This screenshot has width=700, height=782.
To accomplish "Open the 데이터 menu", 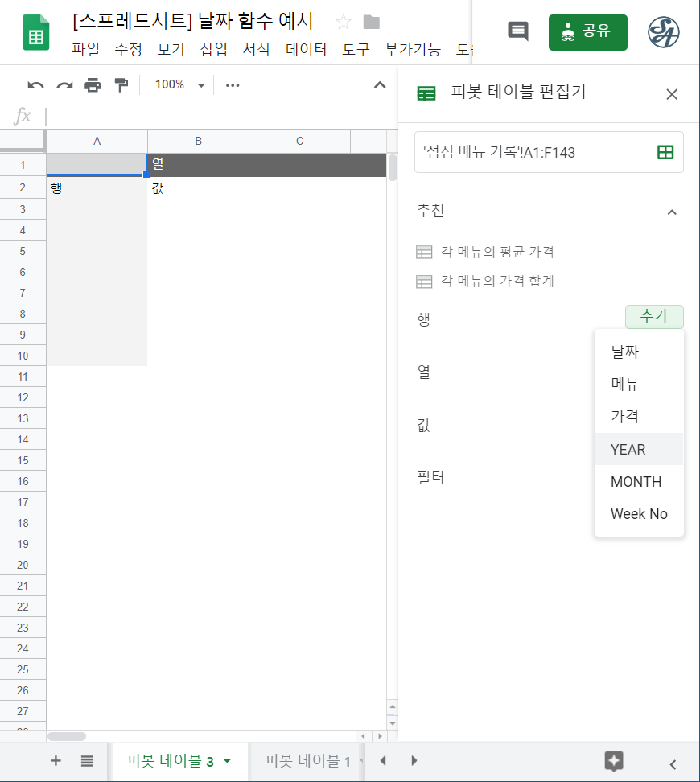I will click(x=306, y=50).
